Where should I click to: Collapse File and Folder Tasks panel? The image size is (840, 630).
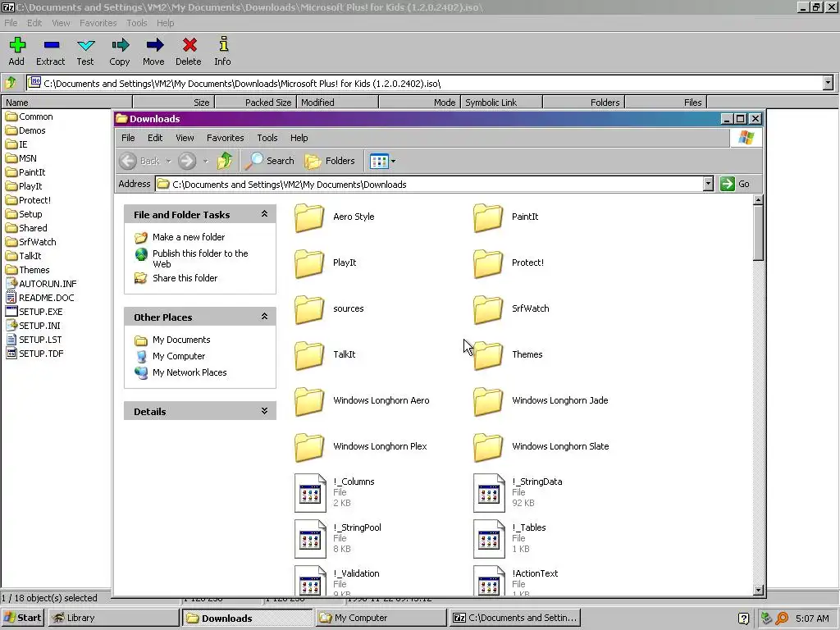coord(264,214)
